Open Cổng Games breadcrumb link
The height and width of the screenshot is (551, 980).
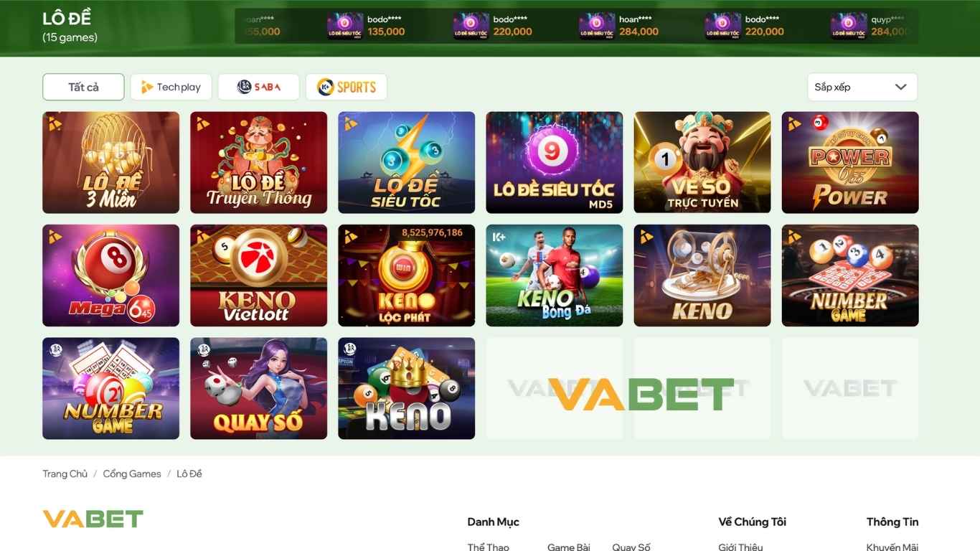(x=132, y=474)
